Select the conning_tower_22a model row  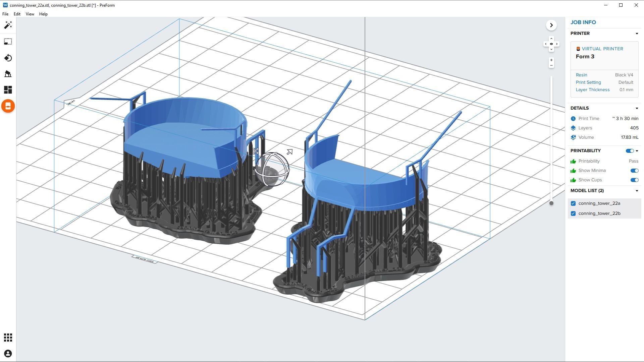point(604,203)
